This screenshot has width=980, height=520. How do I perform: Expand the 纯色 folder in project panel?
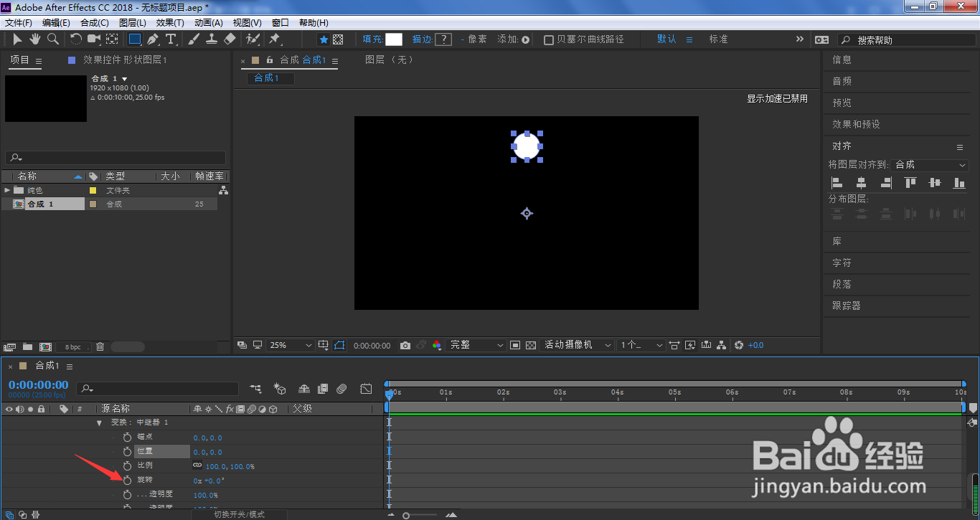(7, 190)
